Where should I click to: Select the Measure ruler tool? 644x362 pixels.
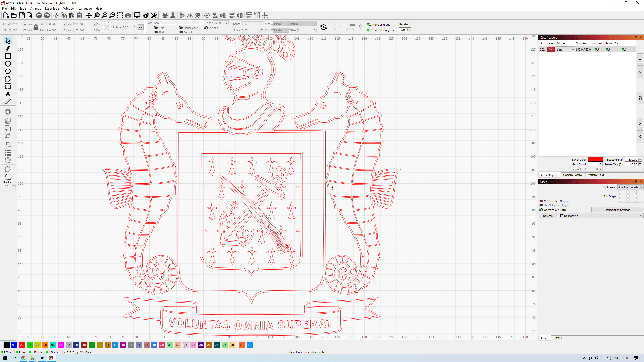pyautogui.click(x=8, y=102)
